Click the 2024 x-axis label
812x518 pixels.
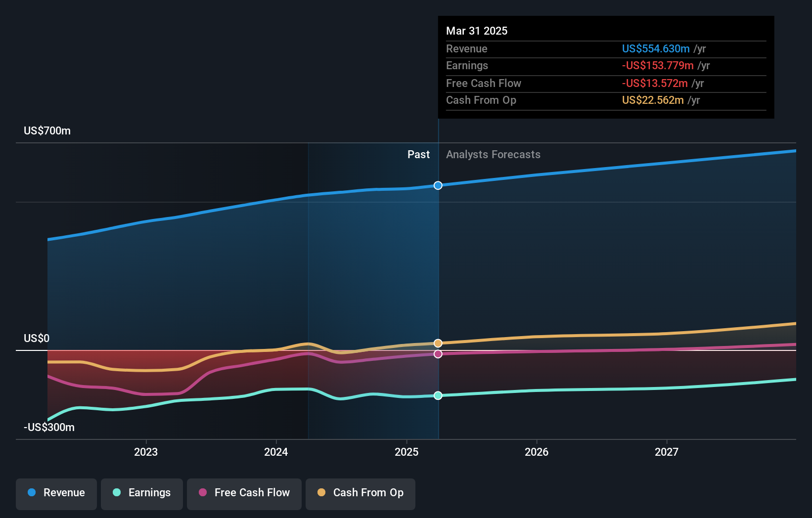tap(276, 452)
